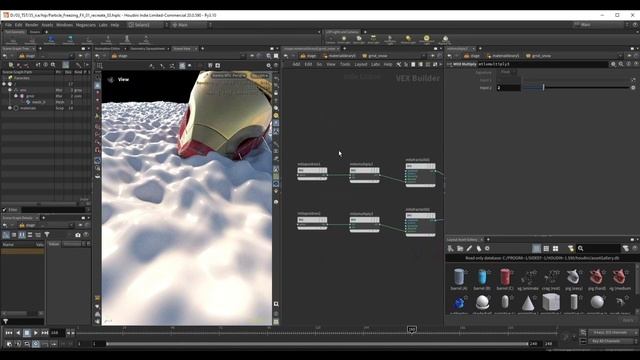Viewport: 640px width, 360px height.
Task: Click the node name field mtlxmultiply
Action: (x=542, y=64)
